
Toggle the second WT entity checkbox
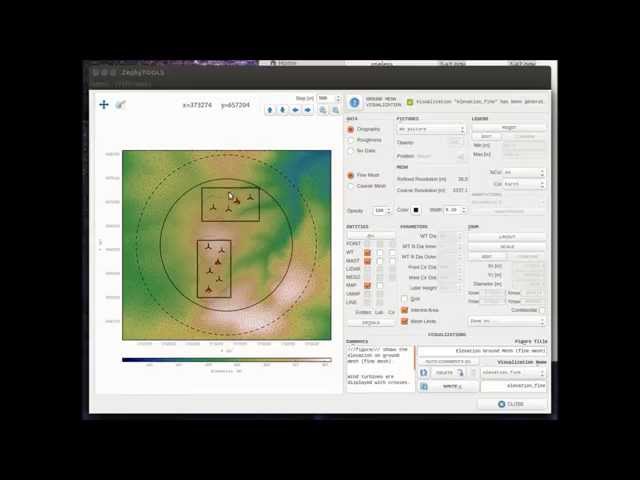click(380, 253)
